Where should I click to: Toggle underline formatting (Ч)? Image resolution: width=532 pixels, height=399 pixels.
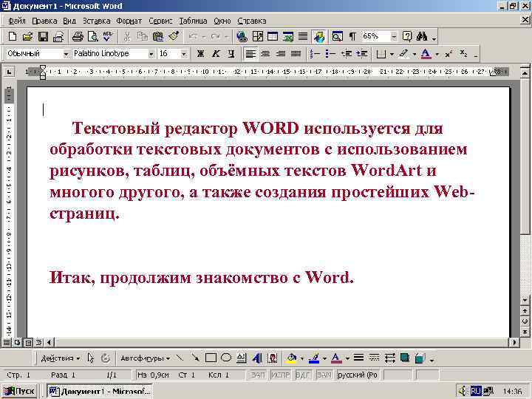coord(231,54)
